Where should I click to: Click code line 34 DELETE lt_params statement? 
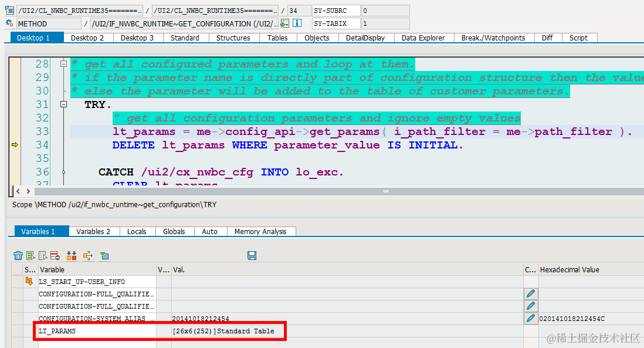pyautogui.click(x=287, y=145)
